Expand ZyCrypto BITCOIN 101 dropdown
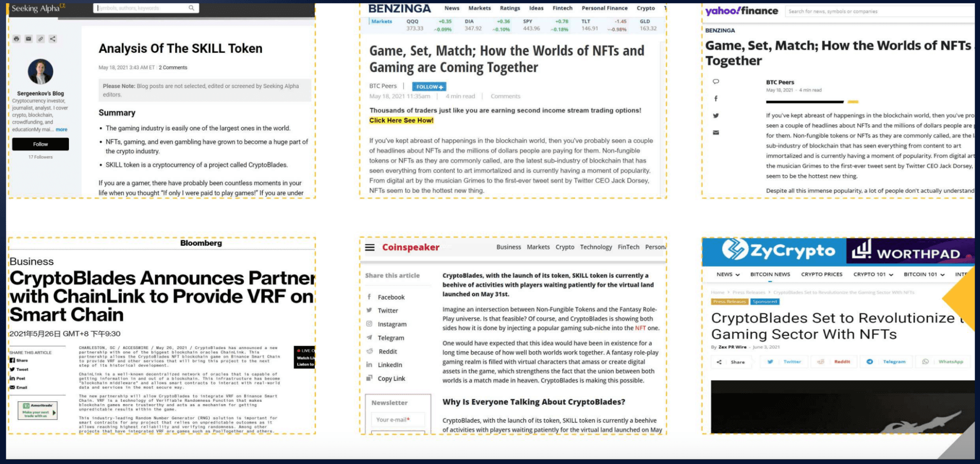This screenshot has width=980, height=464. [924, 274]
